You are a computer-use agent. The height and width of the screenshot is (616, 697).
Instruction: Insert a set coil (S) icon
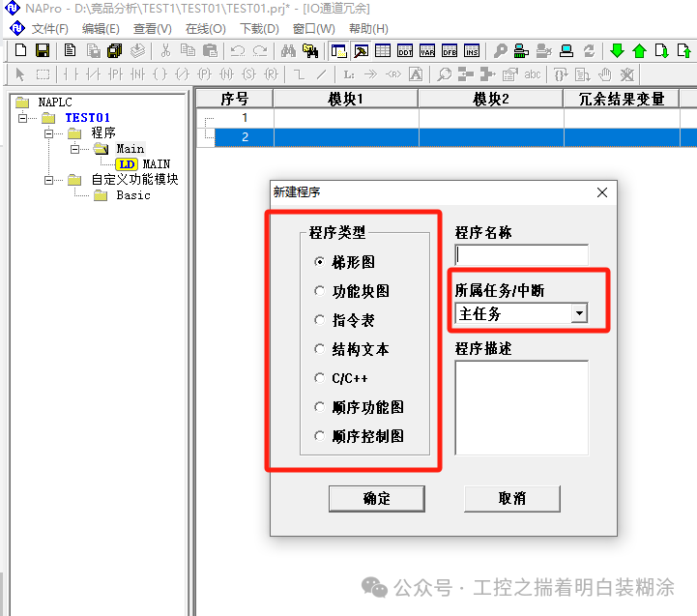pyautogui.click(x=248, y=74)
